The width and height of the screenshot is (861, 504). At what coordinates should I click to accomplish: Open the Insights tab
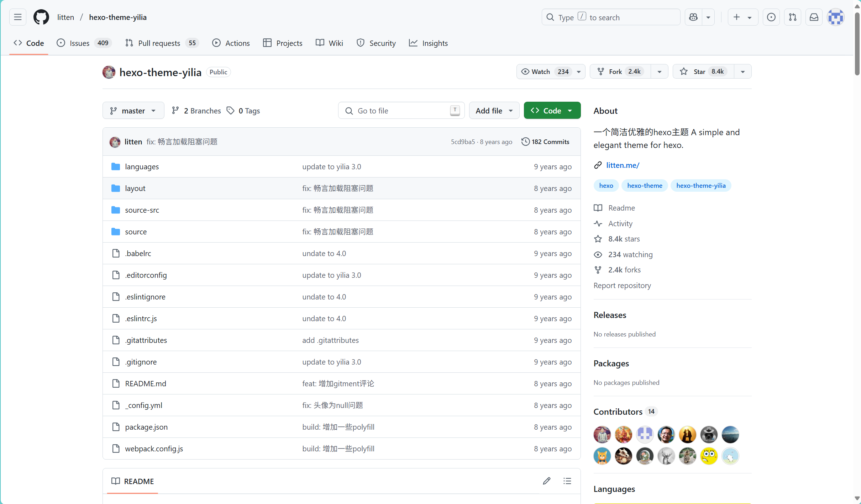point(429,43)
